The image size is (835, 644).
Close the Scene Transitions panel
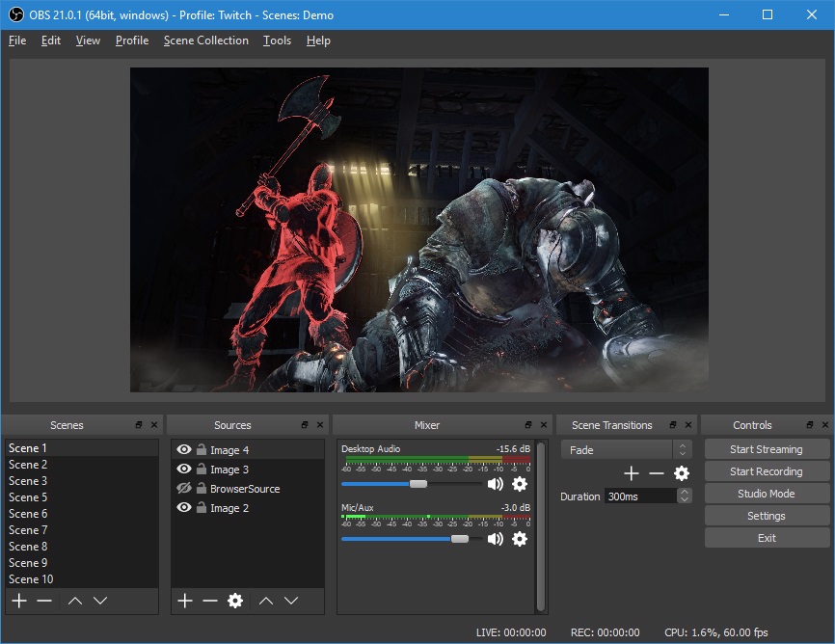coord(688,424)
